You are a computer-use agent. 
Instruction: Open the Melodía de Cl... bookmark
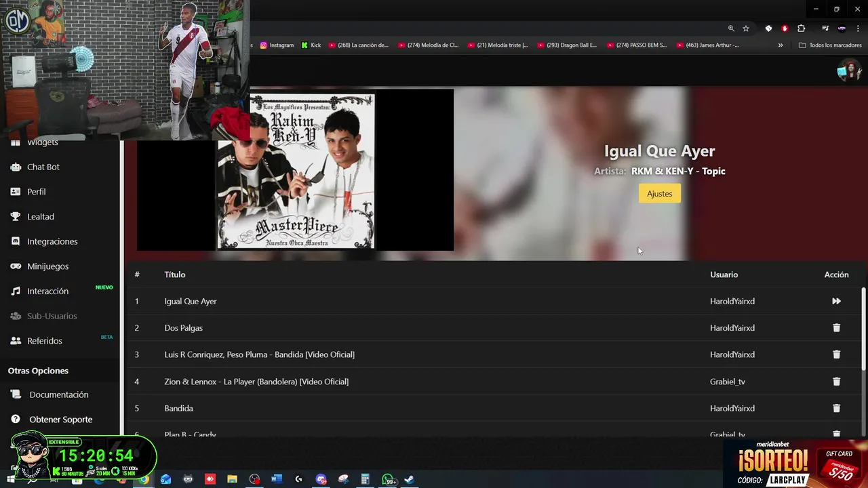[428, 45]
